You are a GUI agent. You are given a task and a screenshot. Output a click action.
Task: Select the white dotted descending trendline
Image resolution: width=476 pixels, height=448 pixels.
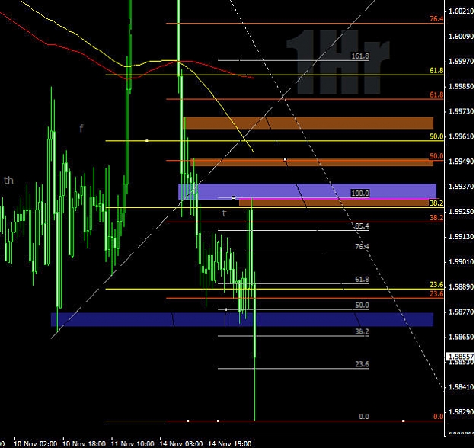[x=336, y=194]
